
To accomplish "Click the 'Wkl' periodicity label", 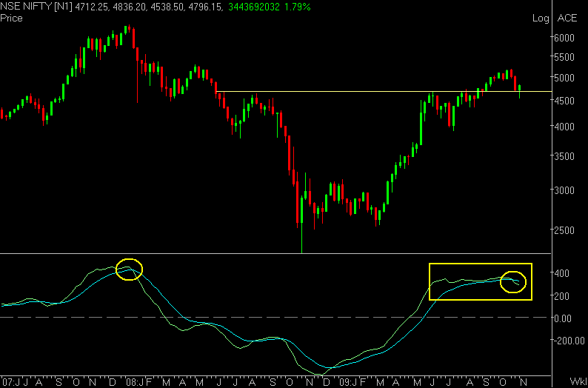I will coord(578,382).
